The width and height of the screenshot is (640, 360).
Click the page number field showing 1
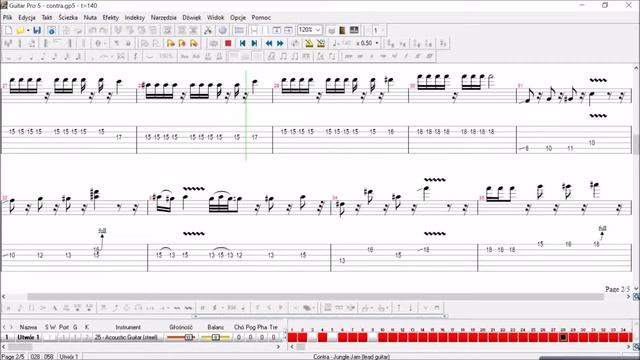[x=376, y=30]
